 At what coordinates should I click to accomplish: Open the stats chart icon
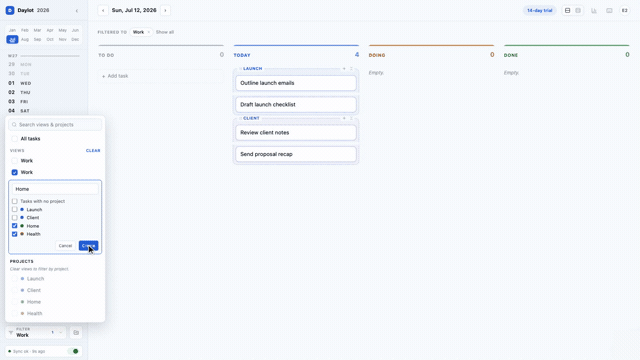pyautogui.click(x=594, y=10)
